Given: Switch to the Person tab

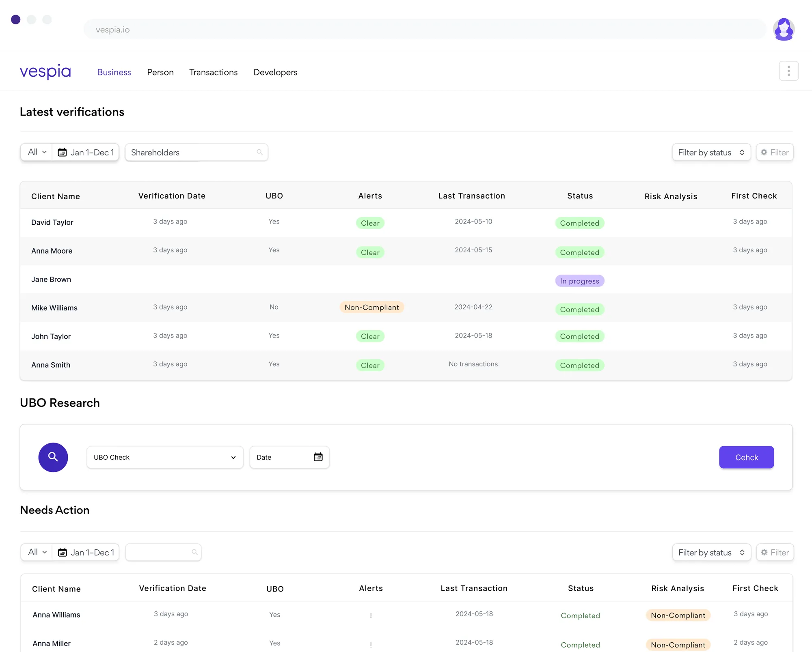Looking at the screenshot, I should pos(160,72).
